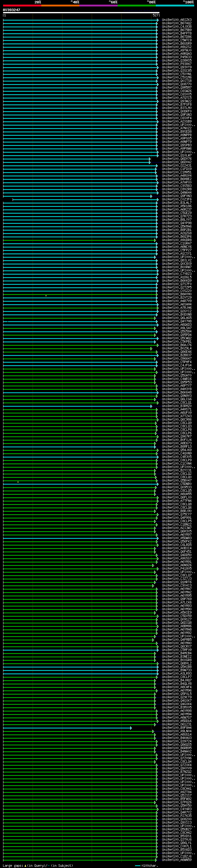The height and width of the screenshot is (868, 197).
Task: Click UniRef100_C1BZJ6 label
Action: coord(177,857)
